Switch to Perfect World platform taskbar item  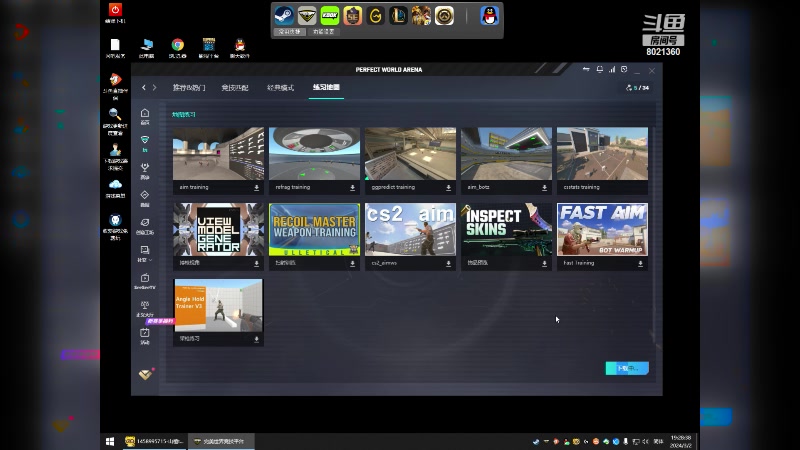[221, 441]
